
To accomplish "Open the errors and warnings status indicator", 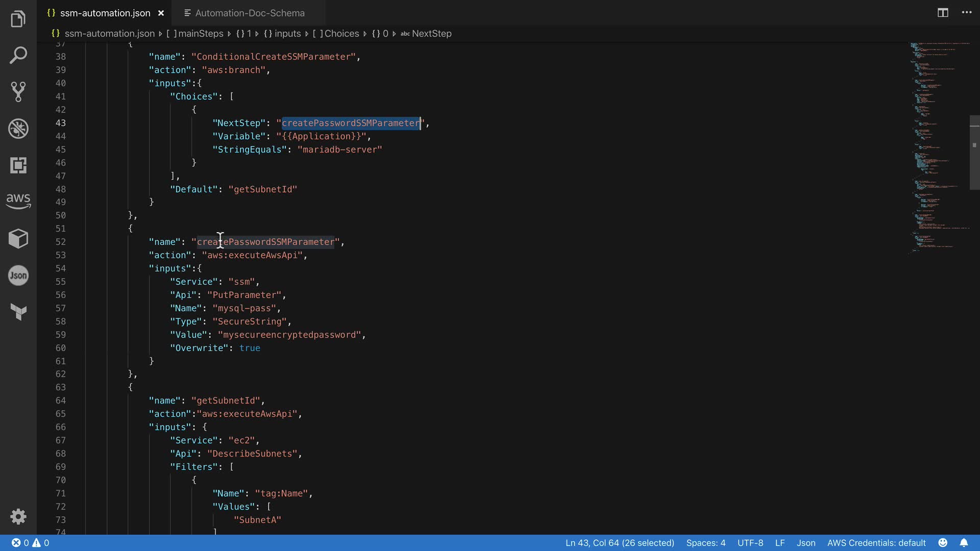I will pyautogui.click(x=31, y=543).
